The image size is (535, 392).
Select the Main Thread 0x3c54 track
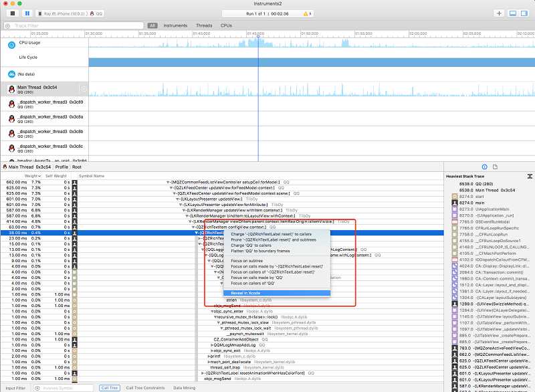(44, 89)
